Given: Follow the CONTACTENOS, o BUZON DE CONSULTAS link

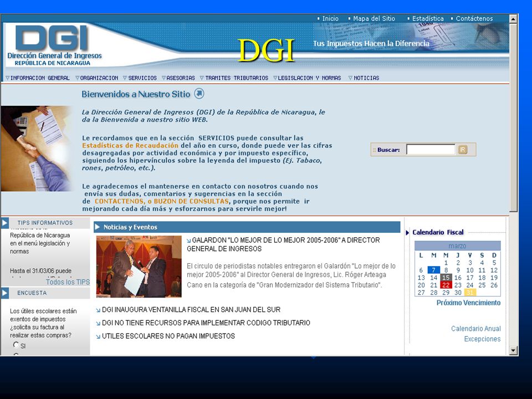Looking at the screenshot, I should click(161, 201).
